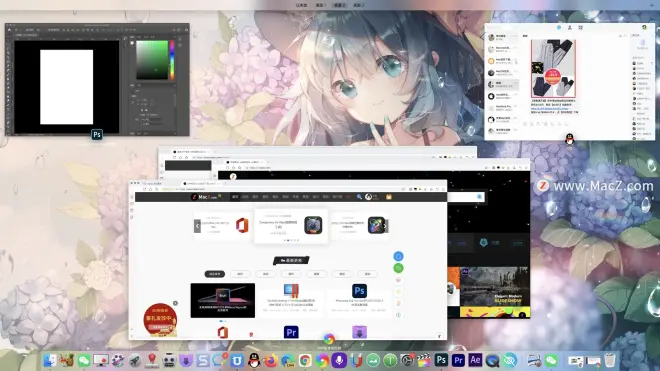Click the previous arrow on the MacZ carousel
Screen dimensions: 660x371
[197, 226]
